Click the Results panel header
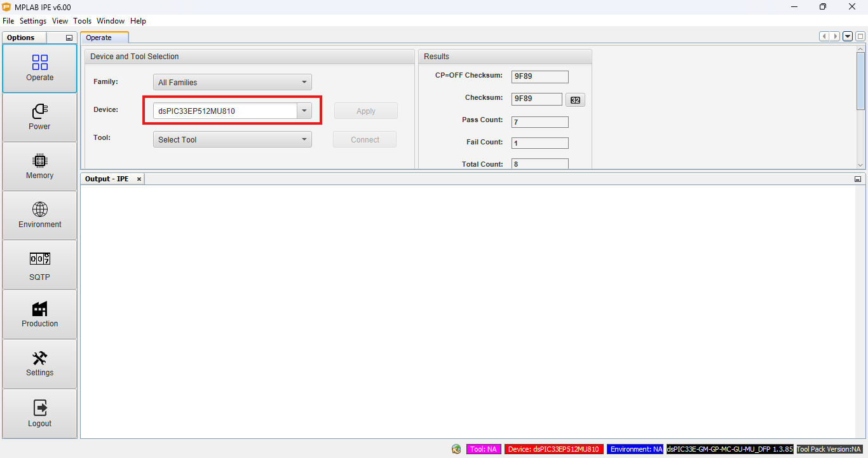 pyautogui.click(x=505, y=57)
